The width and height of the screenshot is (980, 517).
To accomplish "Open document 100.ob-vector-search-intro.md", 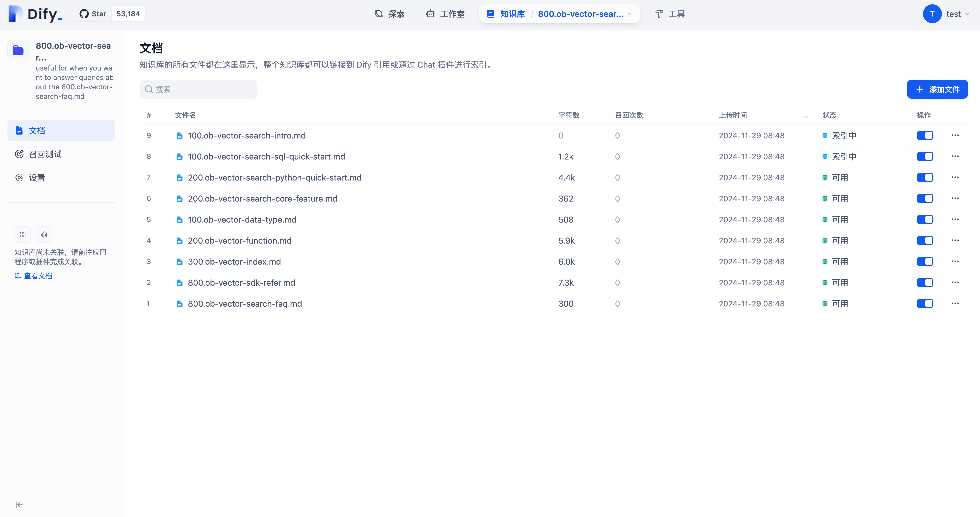I will [246, 136].
